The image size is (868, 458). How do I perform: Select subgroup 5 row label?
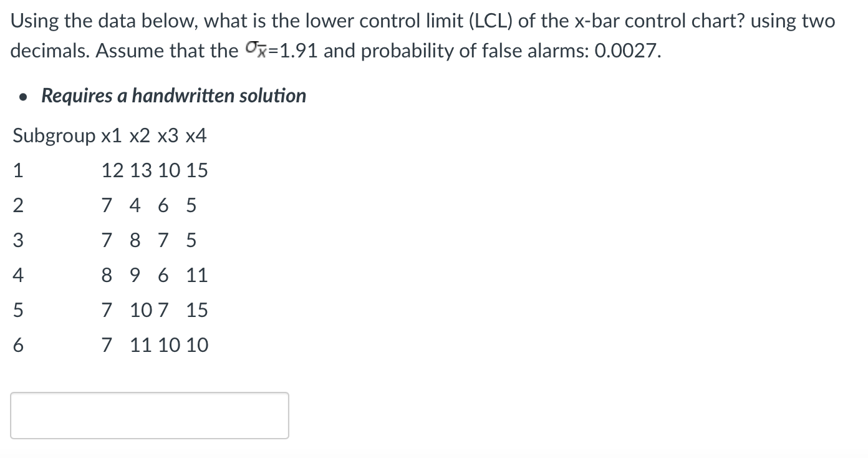coord(17,310)
